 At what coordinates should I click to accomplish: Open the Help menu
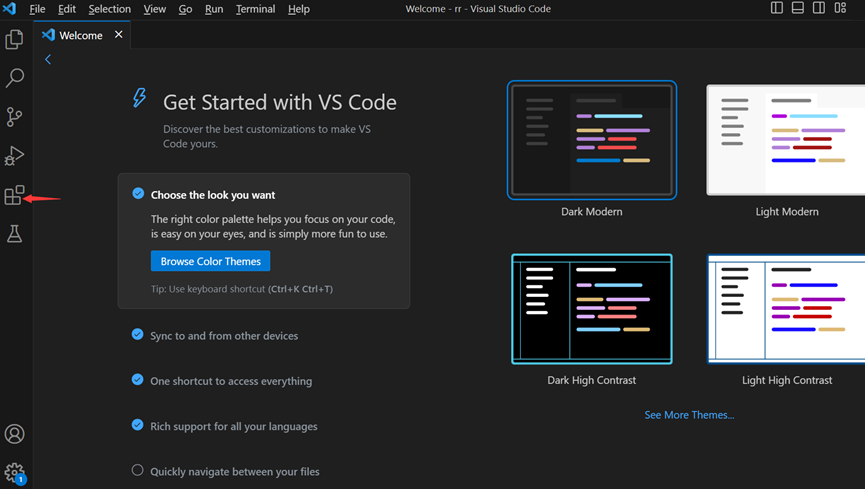298,9
